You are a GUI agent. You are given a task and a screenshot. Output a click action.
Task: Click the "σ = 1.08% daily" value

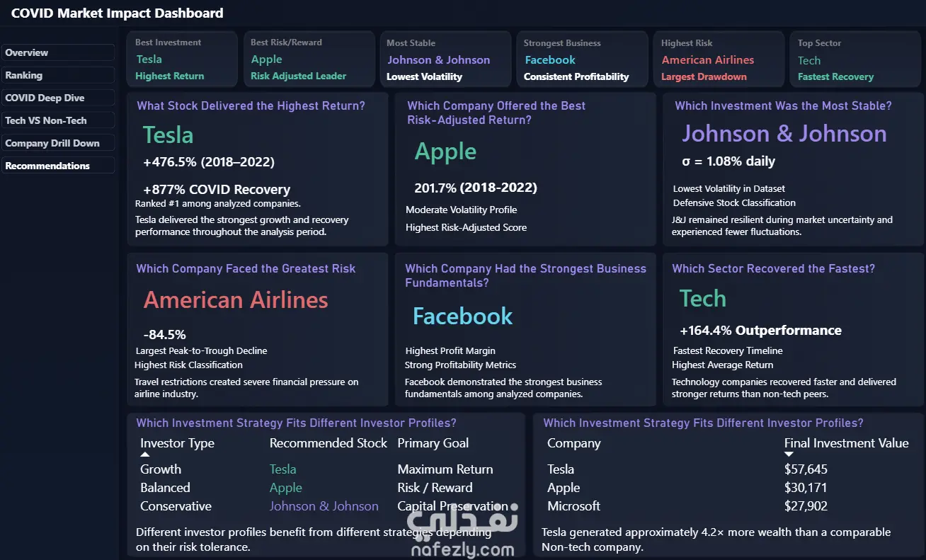click(728, 161)
